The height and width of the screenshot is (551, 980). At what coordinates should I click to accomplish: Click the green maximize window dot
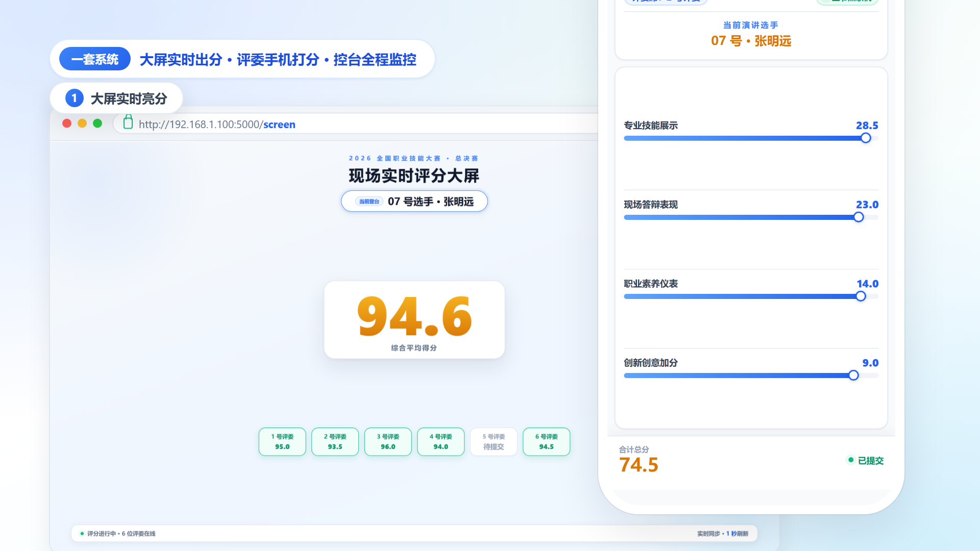(x=97, y=123)
